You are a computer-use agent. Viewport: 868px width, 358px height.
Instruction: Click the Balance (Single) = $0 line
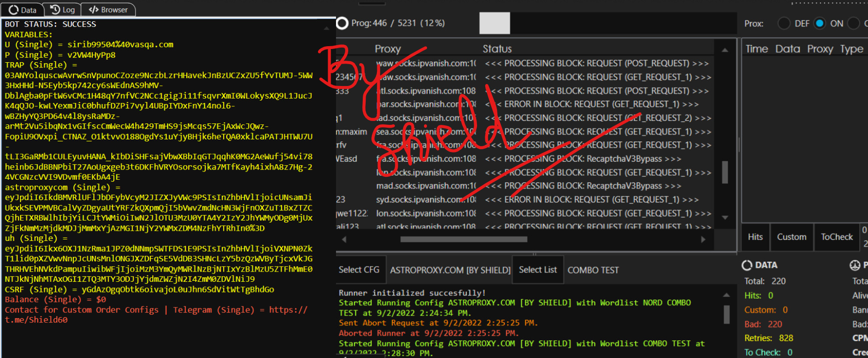coord(55,300)
